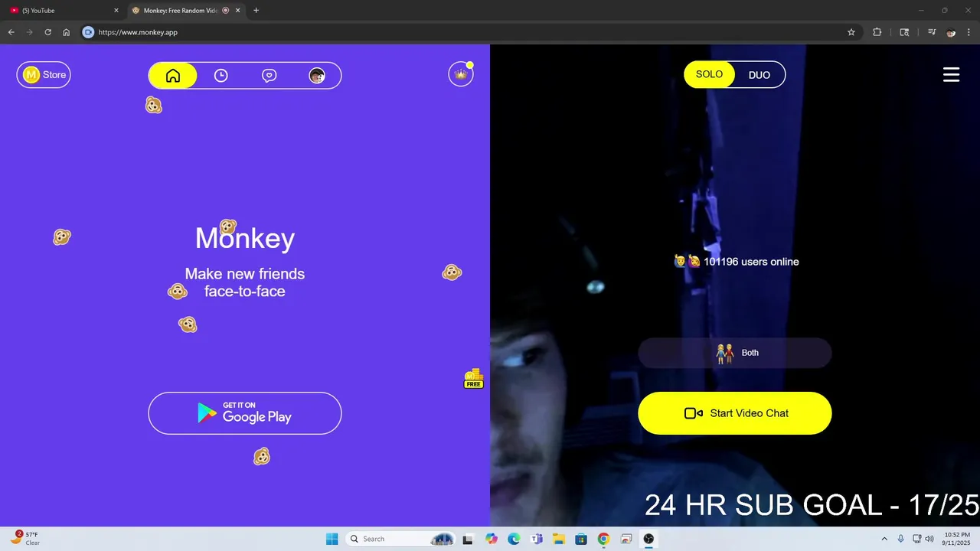Click the 101196 users online text
The width and height of the screenshot is (980, 551).
751,262
